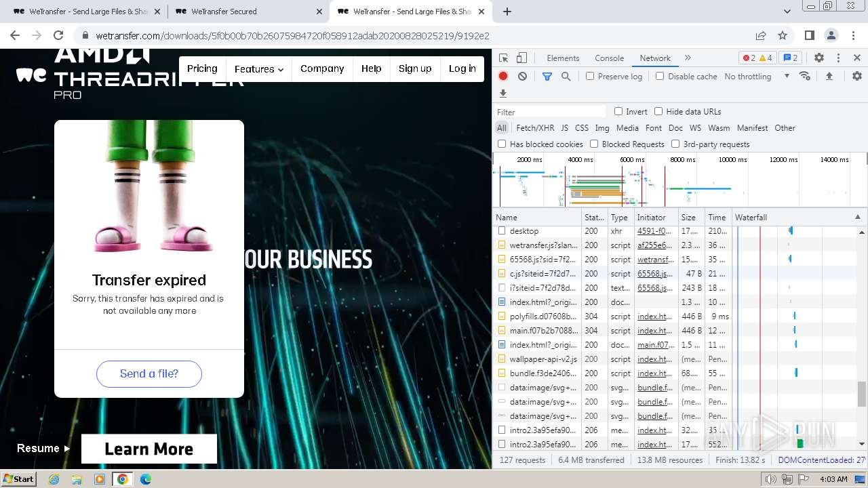Stop recording network log (red dot)
868x488 pixels.
(503, 77)
